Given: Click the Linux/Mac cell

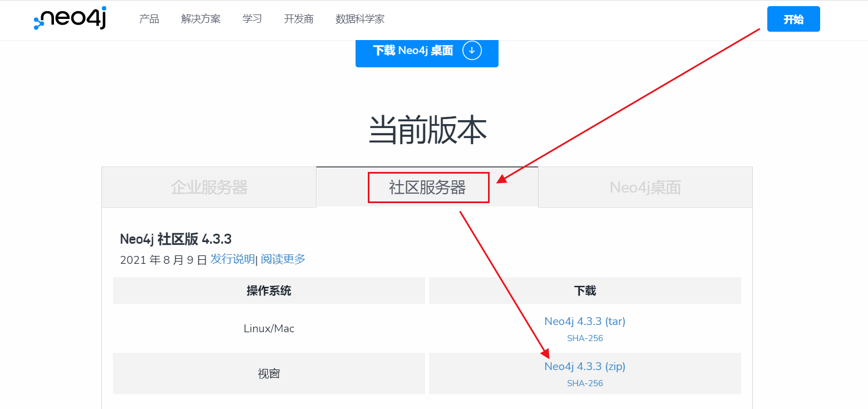Looking at the screenshot, I should click(x=269, y=328).
